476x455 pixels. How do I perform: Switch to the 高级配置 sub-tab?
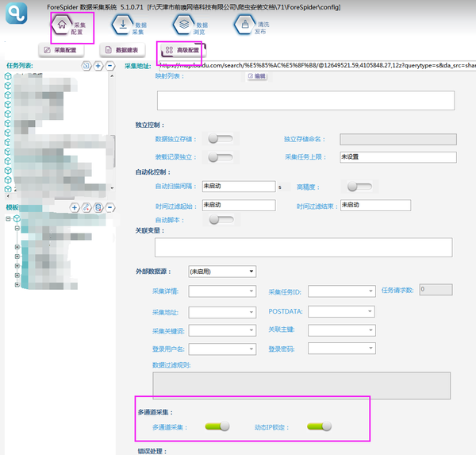click(x=183, y=50)
